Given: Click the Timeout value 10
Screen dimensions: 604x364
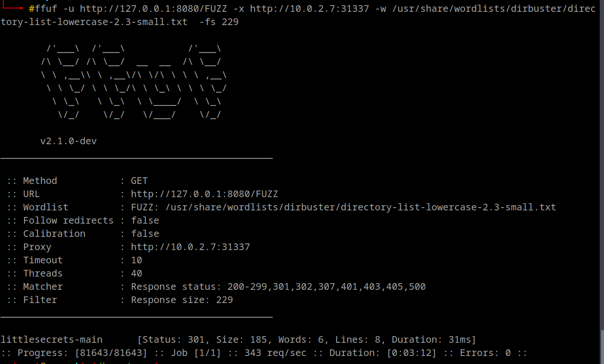Looking at the screenshot, I should tap(137, 260).
